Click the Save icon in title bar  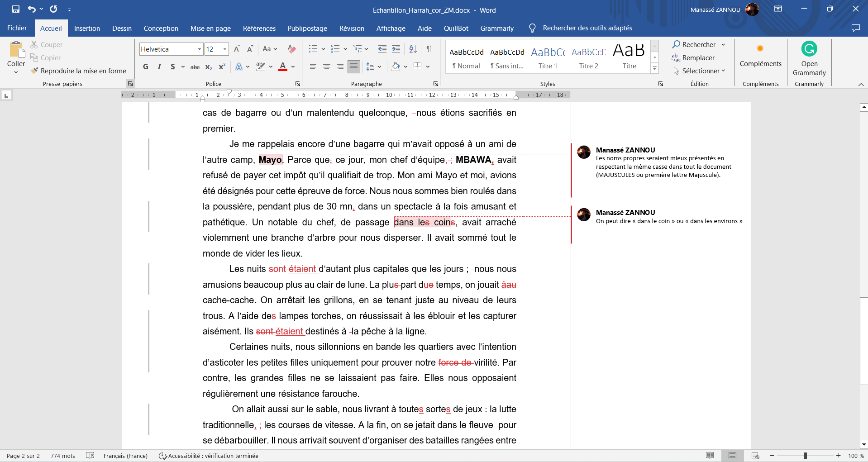[16, 9]
